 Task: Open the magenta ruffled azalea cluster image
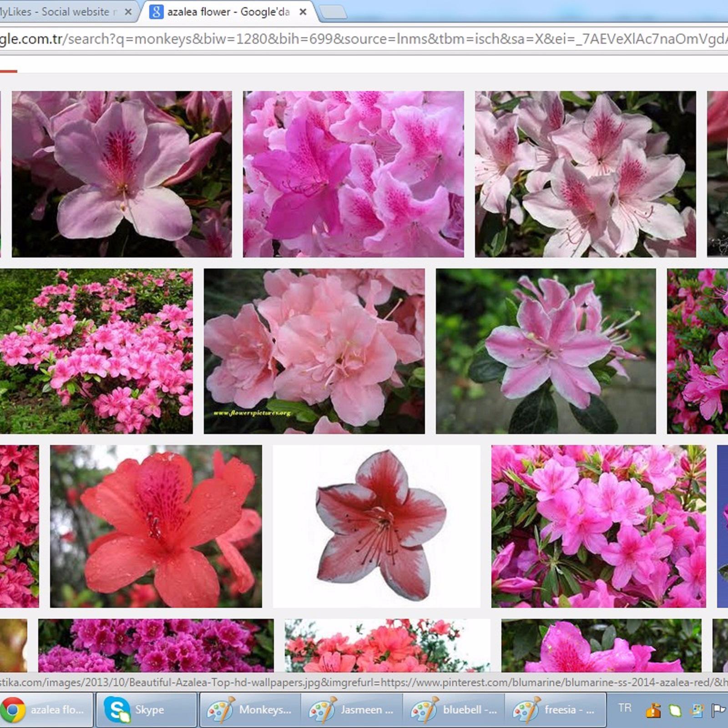point(354,174)
